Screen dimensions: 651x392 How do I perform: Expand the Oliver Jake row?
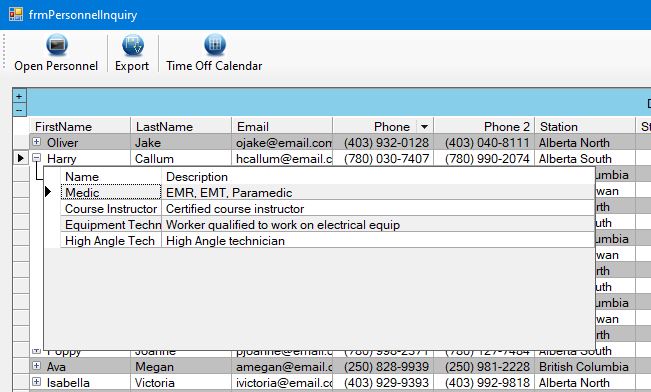click(37, 142)
